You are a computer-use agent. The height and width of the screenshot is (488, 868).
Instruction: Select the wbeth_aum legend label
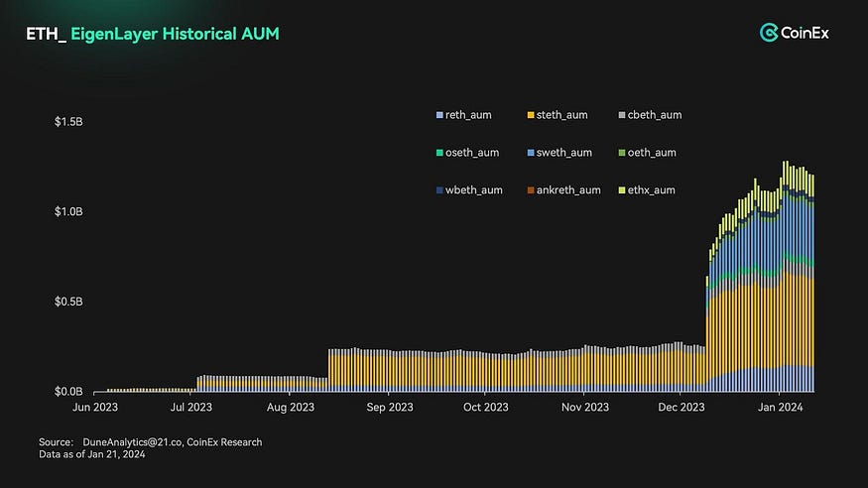pos(474,190)
